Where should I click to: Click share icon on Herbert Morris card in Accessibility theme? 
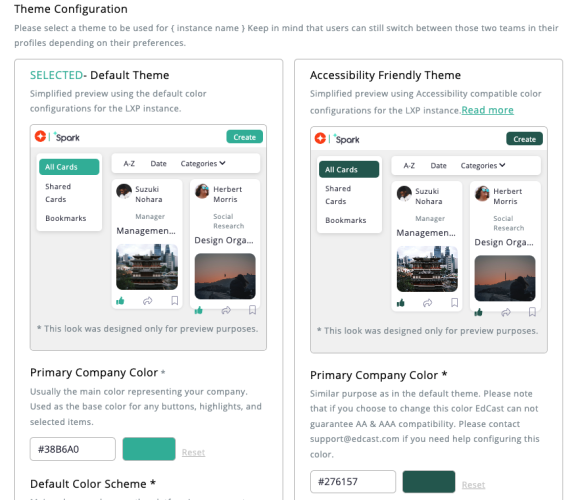506,313
